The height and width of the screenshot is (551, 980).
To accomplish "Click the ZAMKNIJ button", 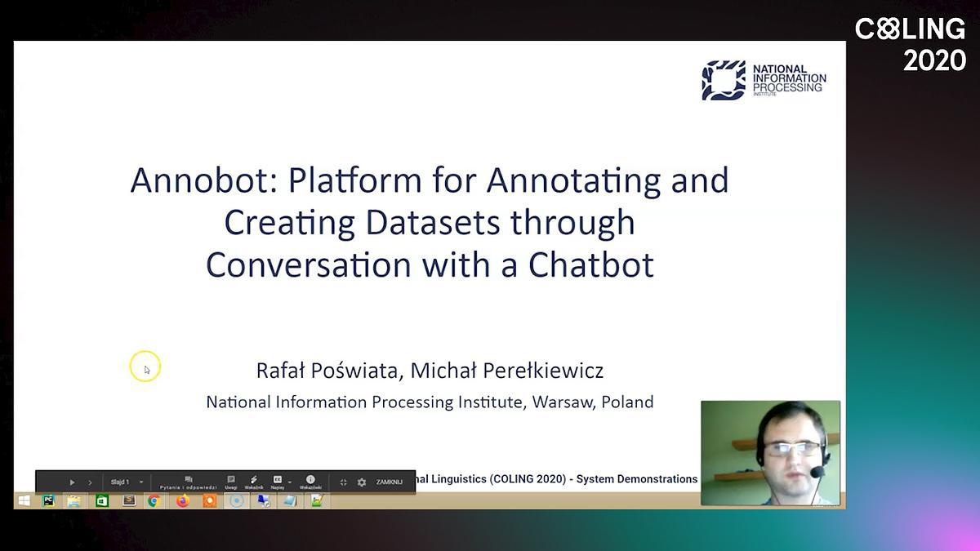I will coord(390,482).
